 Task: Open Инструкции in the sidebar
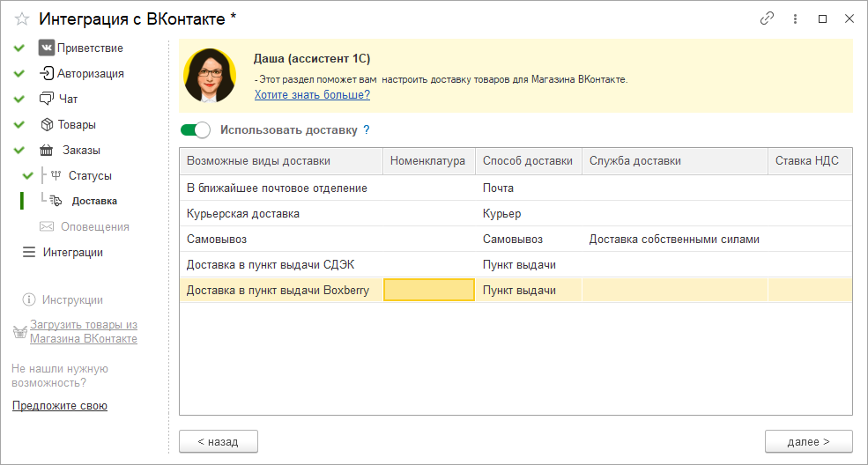[72, 299]
